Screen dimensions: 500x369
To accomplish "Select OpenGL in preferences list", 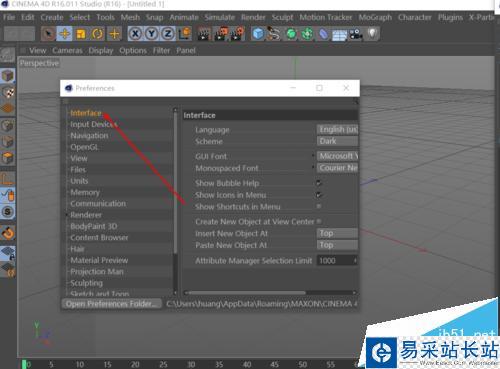I will (x=84, y=147).
